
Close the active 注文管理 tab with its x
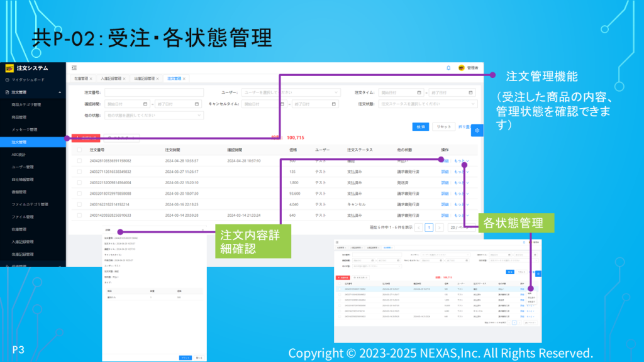click(184, 79)
